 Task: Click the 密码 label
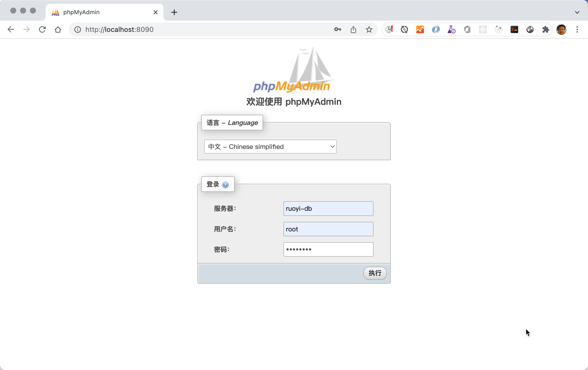coord(222,250)
